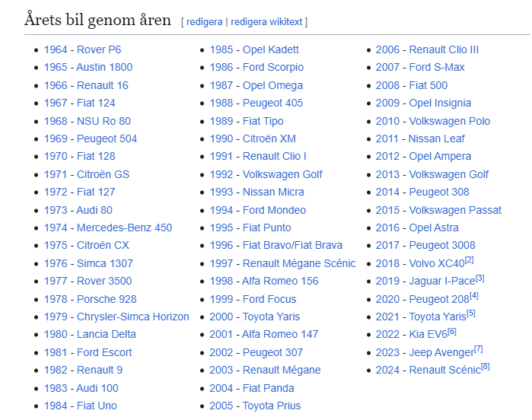Open 2023 - Jeep Avenger link
Image resolution: width=532 pixels, height=420 pixels.
pos(425,352)
